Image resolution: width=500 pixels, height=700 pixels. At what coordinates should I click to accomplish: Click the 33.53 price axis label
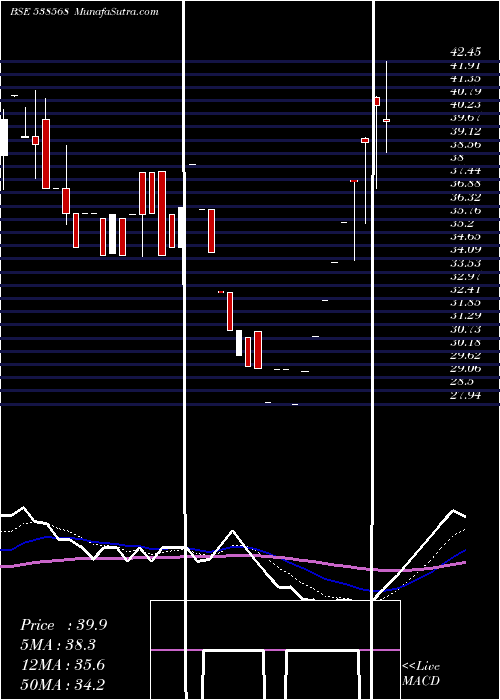pos(466,263)
